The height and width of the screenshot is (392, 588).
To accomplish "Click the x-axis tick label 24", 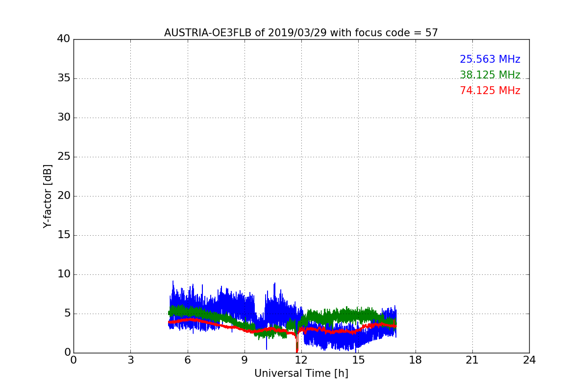I will [529, 360].
